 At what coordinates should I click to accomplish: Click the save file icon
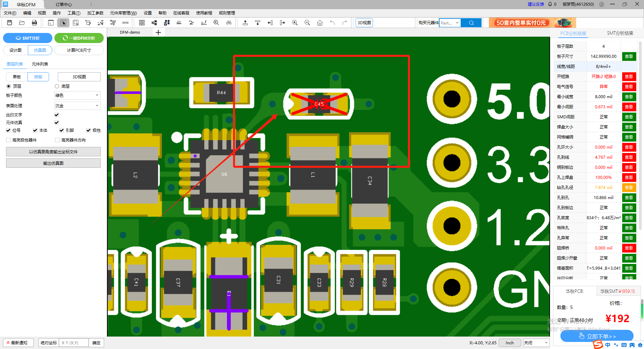coord(9,23)
